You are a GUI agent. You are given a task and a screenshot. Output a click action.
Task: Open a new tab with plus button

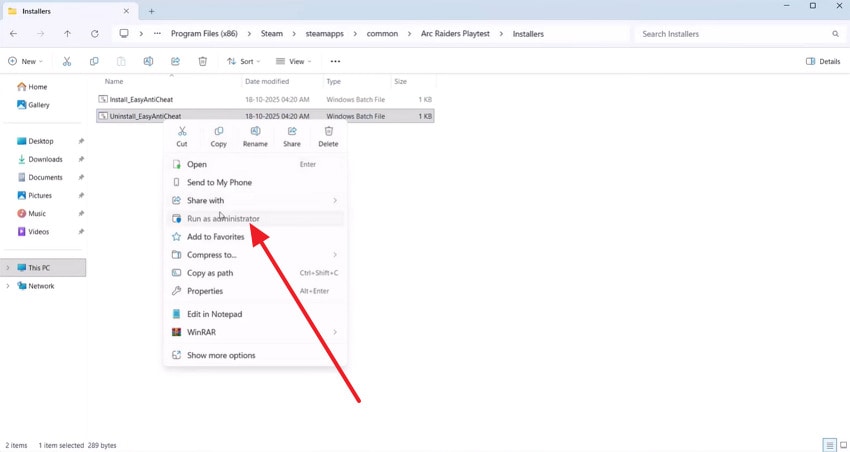(x=151, y=11)
